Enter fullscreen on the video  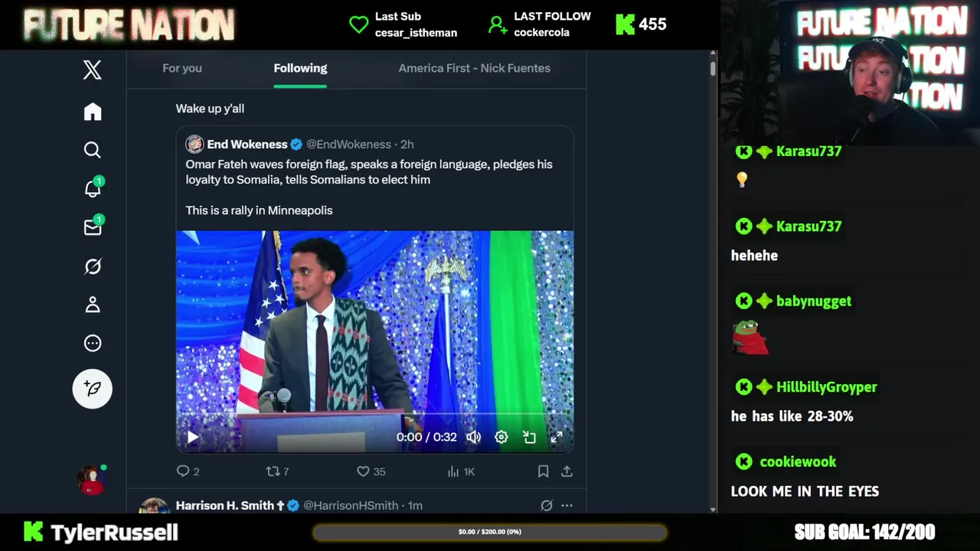coord(557,437)
